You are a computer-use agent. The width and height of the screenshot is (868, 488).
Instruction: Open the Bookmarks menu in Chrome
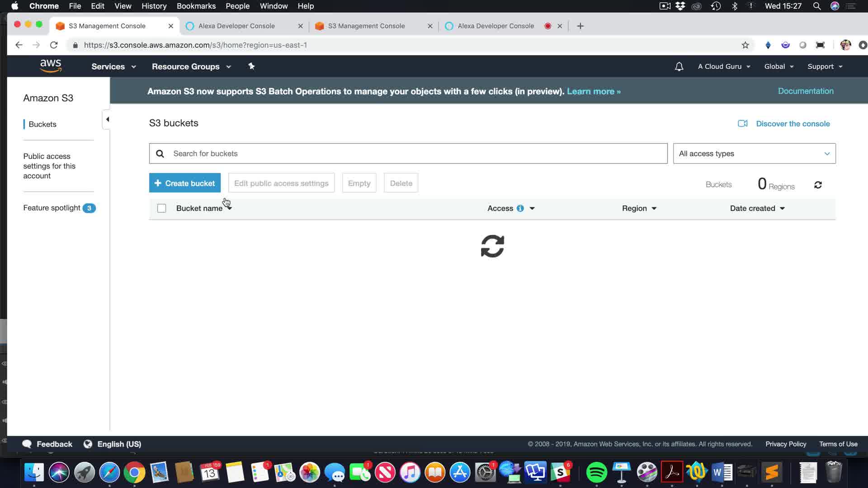[196, 6]
